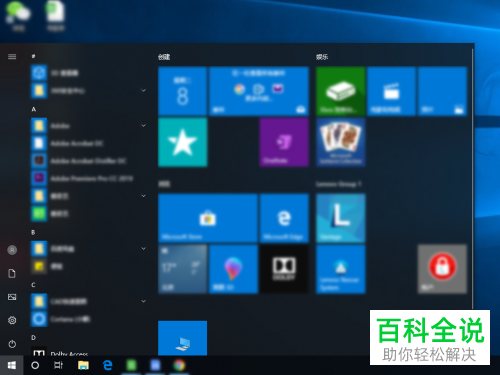Image resolution: width=500 pixels, height=375 pixels.
Task: Open the green iQiyi app entry
Action: (x=88, y=214)
